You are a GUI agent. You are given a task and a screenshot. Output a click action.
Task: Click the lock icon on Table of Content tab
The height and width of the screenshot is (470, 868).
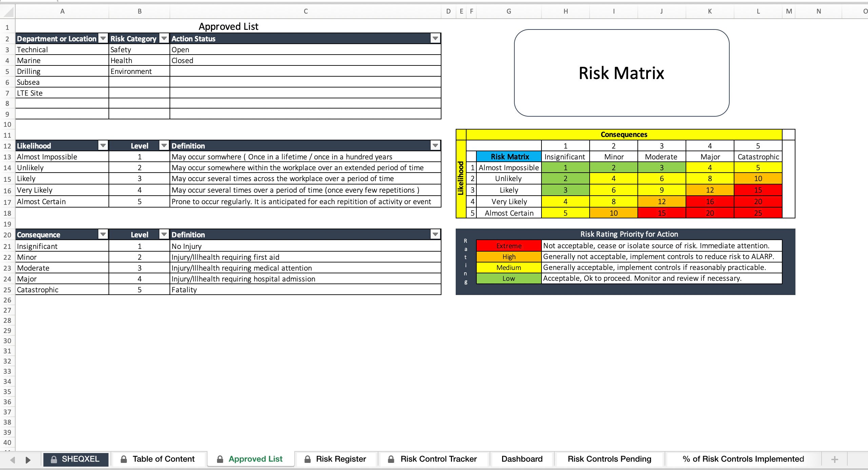pos(124,459)
